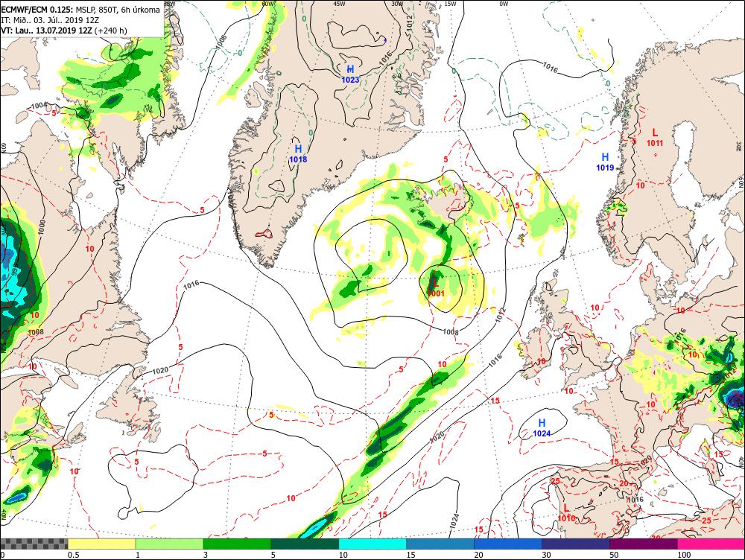The image size is (745, 560).
Task: Click the light green 1–3 mm legend swatch
Action: pos(170,544)
